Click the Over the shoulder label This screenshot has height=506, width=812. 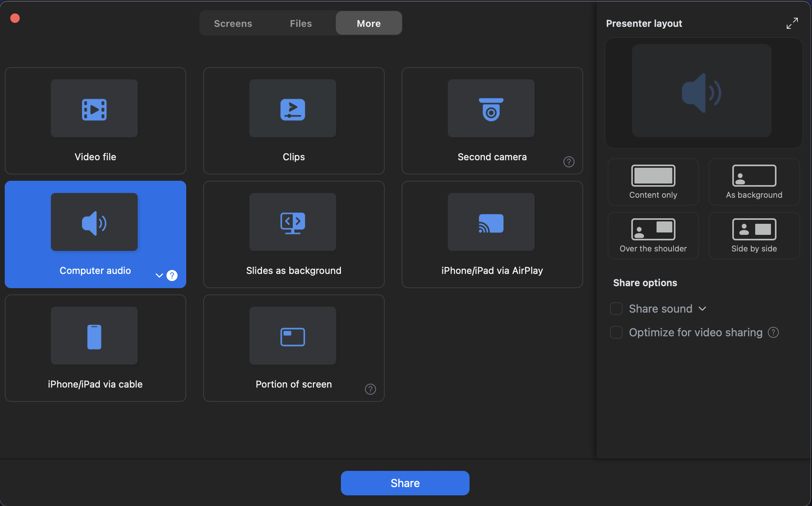point(653,249)
